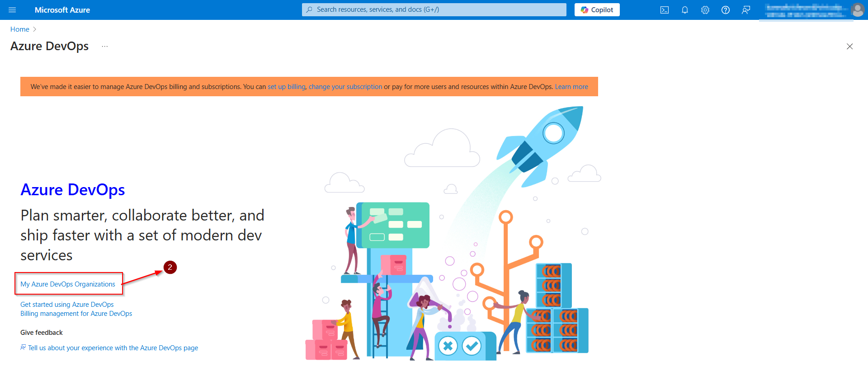Image resolution: width=868 pixels, height=385 pixels.
Task: Follow the set up billing link
Action: pos(287,87)
